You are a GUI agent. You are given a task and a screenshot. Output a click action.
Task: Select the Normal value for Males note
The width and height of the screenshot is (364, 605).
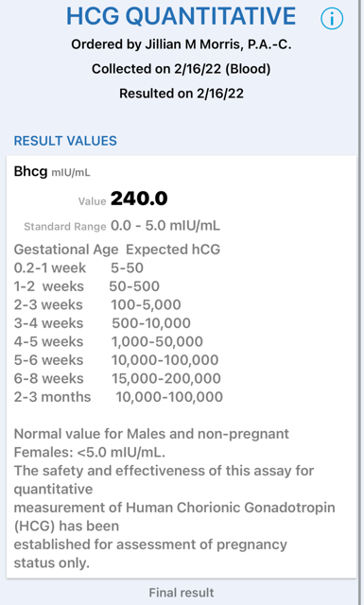point(151,443)
